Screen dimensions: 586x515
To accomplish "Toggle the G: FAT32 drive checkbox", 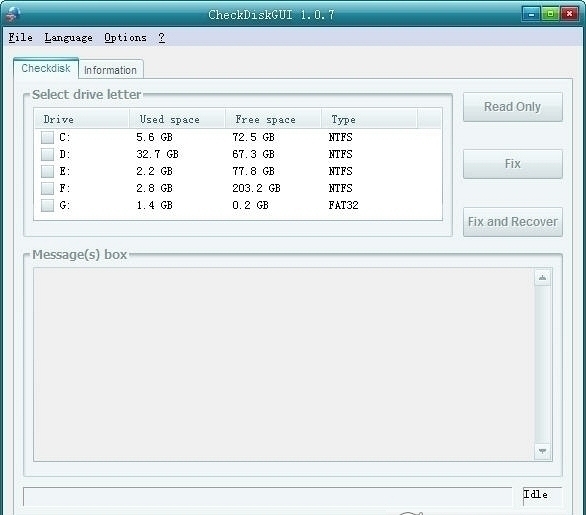I will click(x=47, y=205).
